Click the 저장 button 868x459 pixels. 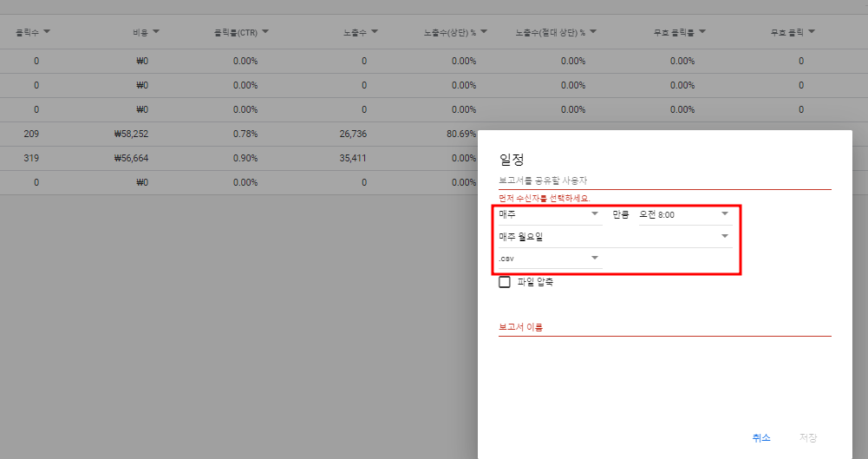pyautogui.click(x=808, y=437)
